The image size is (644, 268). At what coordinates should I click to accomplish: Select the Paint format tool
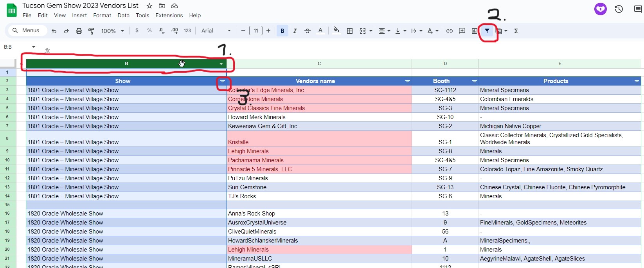(x=91, y=31)
